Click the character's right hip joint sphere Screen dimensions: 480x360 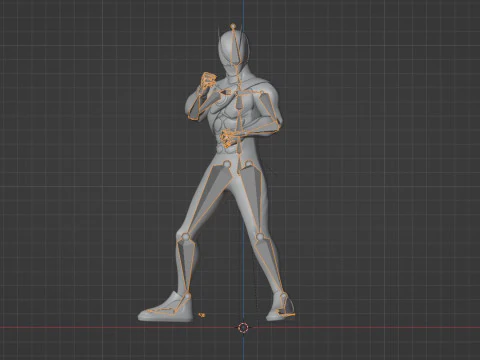click(x=227, y=164)
